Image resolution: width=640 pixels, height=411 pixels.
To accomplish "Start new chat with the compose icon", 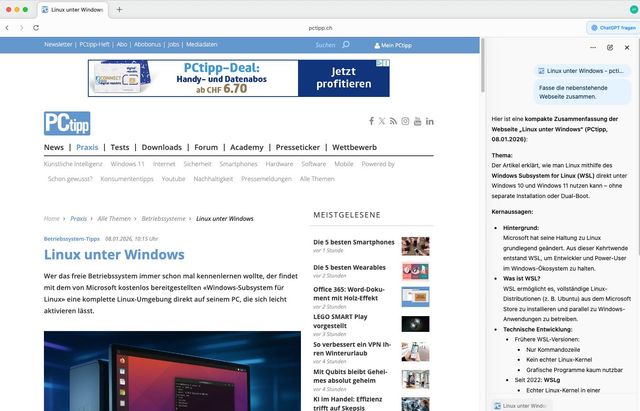I will pos(610,47).
